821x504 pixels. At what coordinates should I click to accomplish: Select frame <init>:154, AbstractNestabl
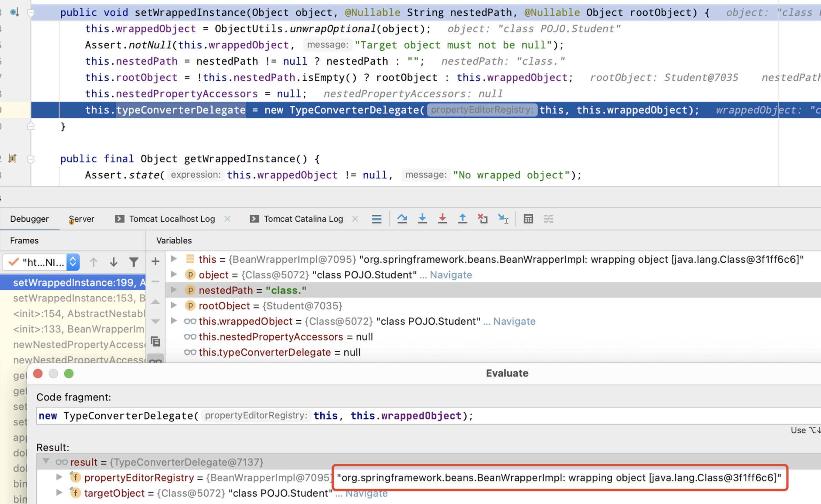[73, 314]
